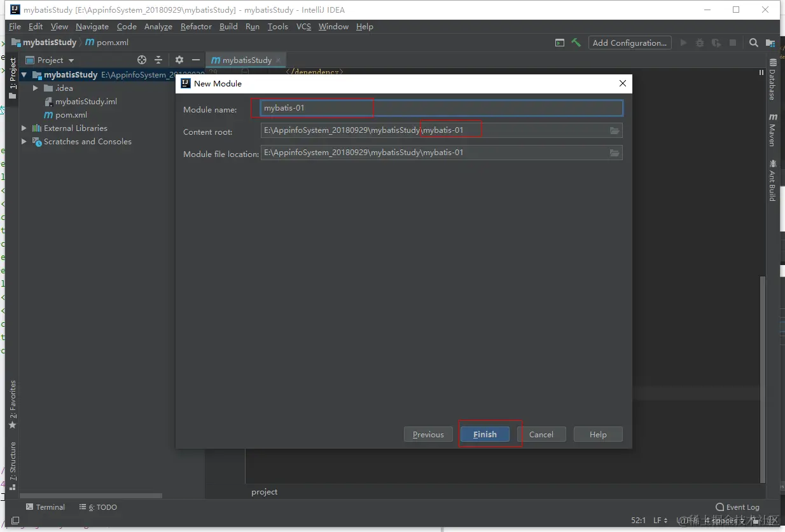The image size is (785, 532).
Task: Open the Refactor menu
Action: click(196, 26)
